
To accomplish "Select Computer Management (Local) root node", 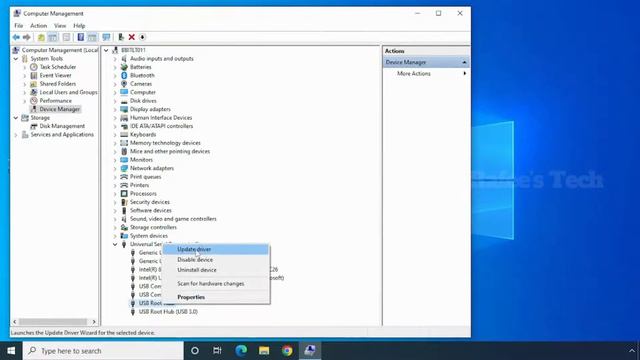I will pos(60,50).
